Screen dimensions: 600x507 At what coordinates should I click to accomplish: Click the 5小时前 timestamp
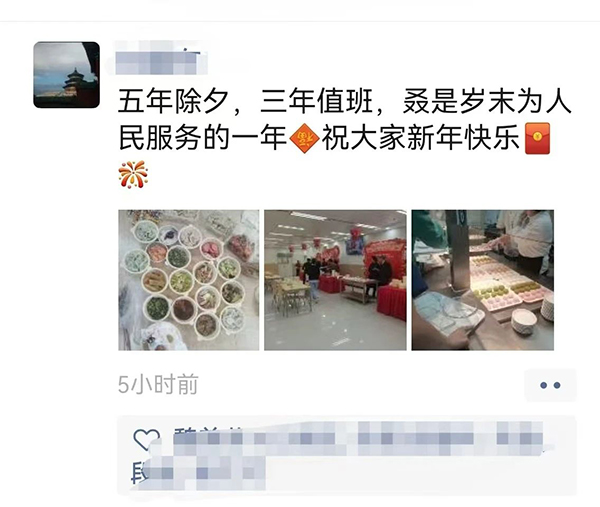(158, 385)
